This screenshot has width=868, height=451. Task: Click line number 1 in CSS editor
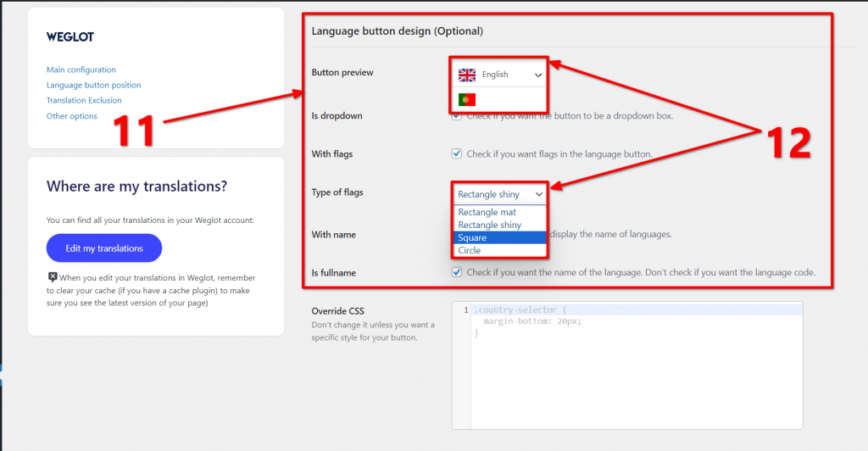click(x=466, y=310)
